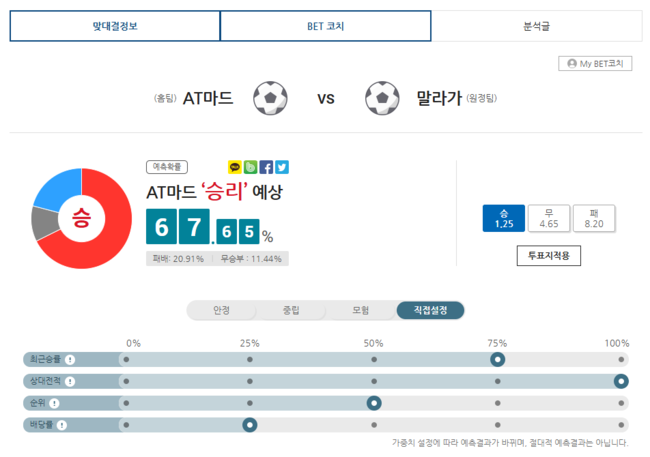Screen dimensions: 650x457
Task: Select the 모험 weighting mode
Action: [361, 310]
